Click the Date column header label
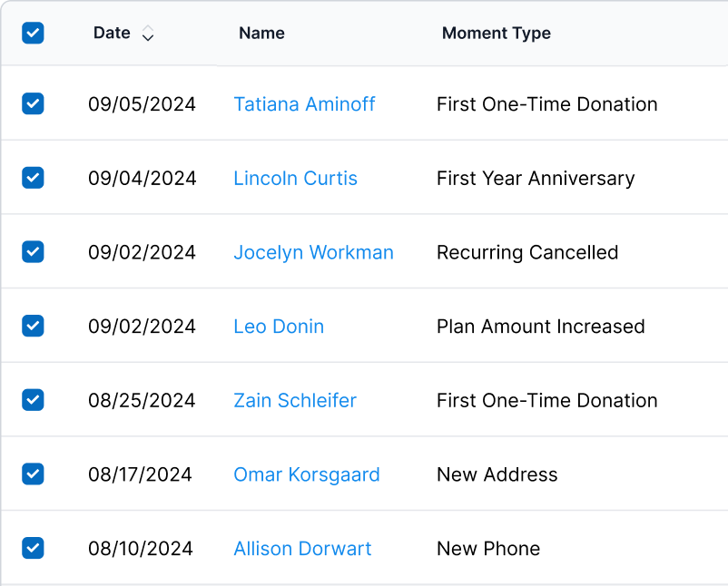This screenshot has height=586, width=728. 112,34
